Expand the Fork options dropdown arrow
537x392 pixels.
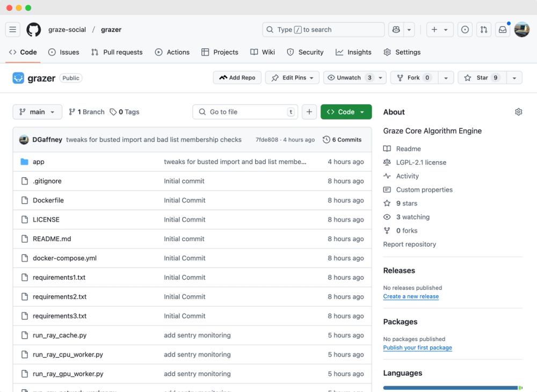pyautogui.click(x=446, y=78)
